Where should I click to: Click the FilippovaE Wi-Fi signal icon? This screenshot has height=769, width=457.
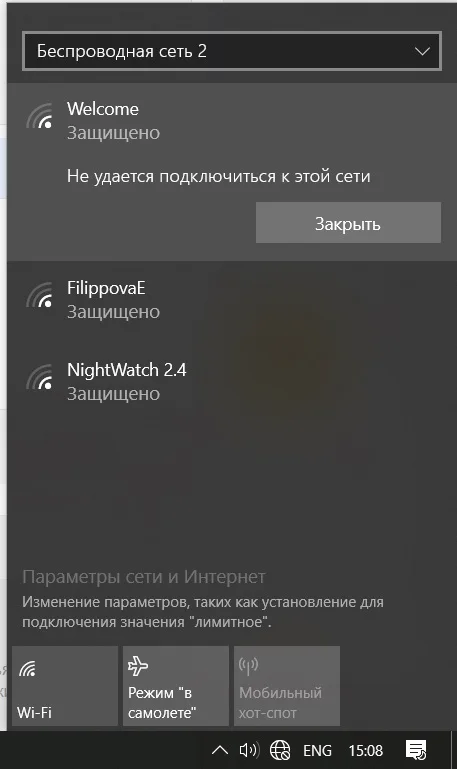click(40, 296)
